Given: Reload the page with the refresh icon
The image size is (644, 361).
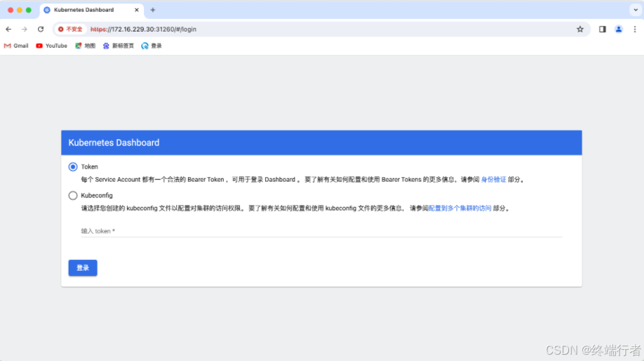Looking at the screenshot, I should pyautogui.click(x=40, y=29).
